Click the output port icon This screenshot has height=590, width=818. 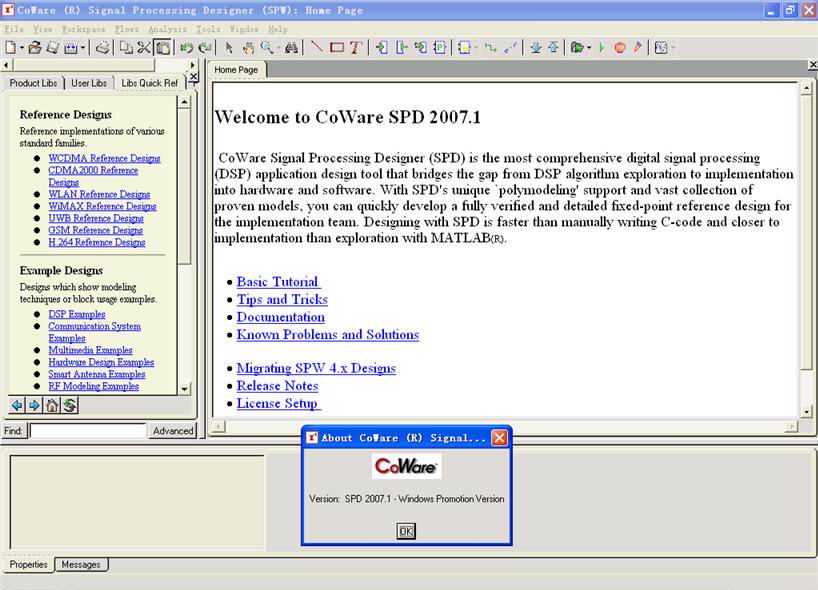pyautogui.click(x=401, y=48)
